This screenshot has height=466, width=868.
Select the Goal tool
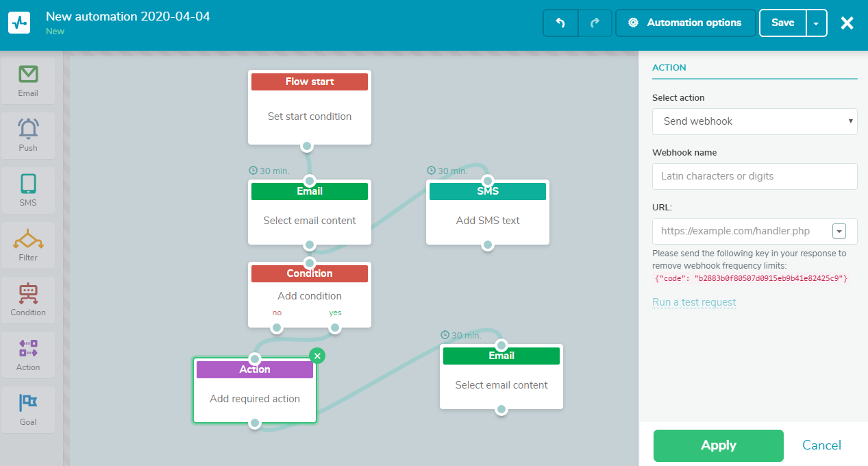(27, 409)
